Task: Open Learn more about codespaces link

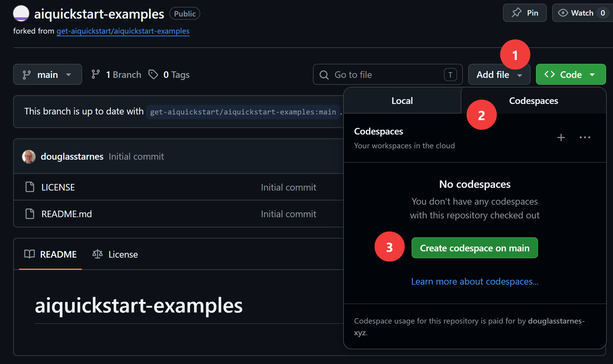Action: pyautogui.click(x=475, y=281)
